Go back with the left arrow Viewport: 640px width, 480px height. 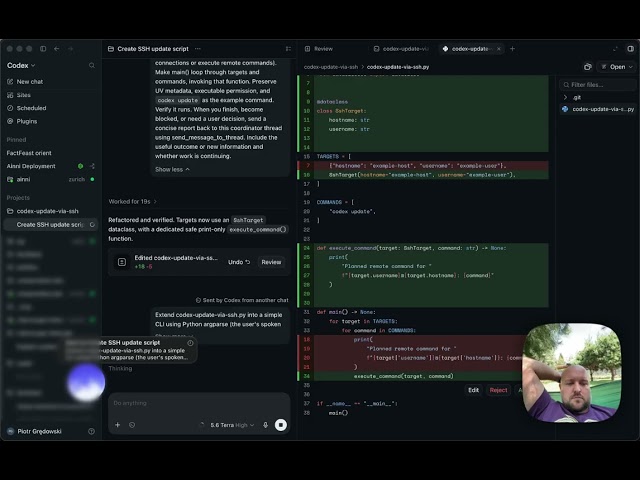(57, 49)
